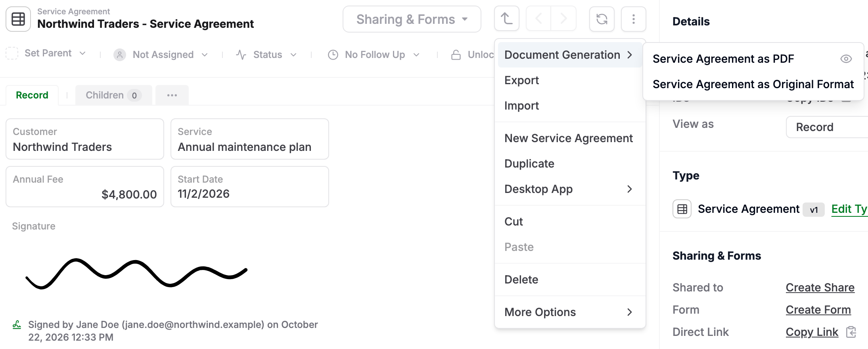Switch to the Children tab
The width and height of the screenshot is (868, 349).
113,95
